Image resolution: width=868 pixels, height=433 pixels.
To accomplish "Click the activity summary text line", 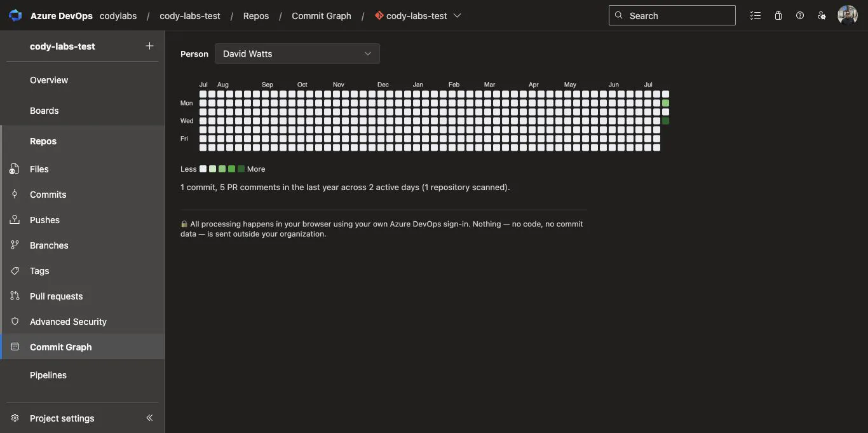I will (x=345, y=188).
